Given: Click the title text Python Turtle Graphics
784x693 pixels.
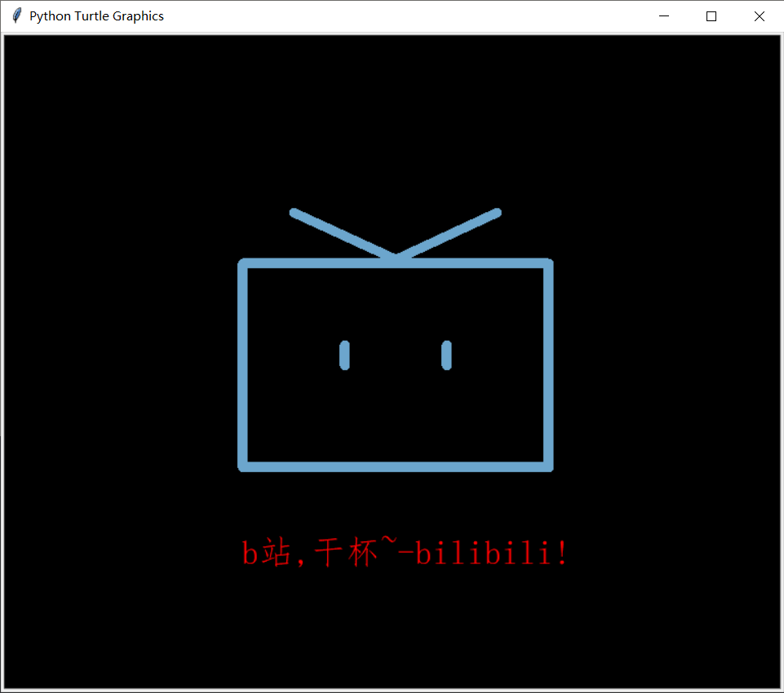Looking at the screenshot, I should pos(96,16).
